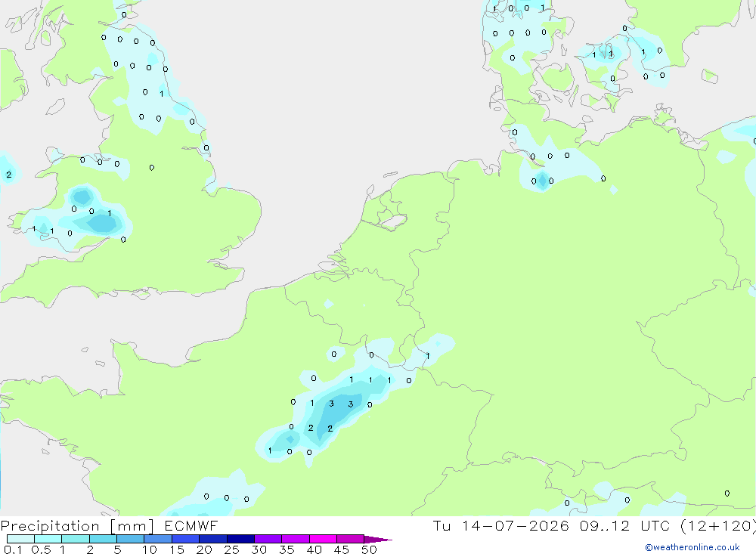Select the date text 'Tu 14-07-2026'
Viewport: 756px width, 554px height.
(x=500, y=525)
